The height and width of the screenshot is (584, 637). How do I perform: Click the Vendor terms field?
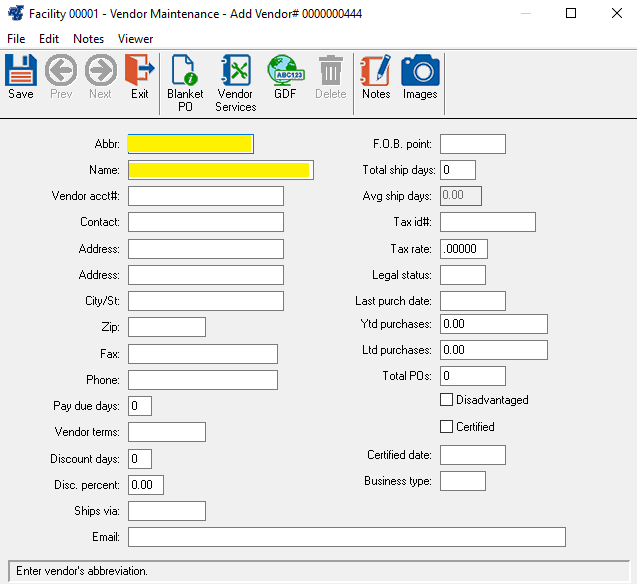(166, 432)
